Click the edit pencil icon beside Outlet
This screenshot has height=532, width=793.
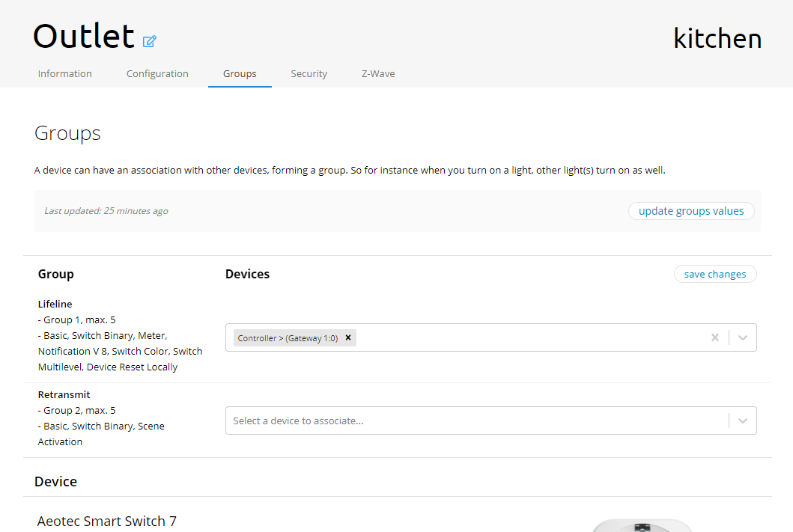(150, 41)
